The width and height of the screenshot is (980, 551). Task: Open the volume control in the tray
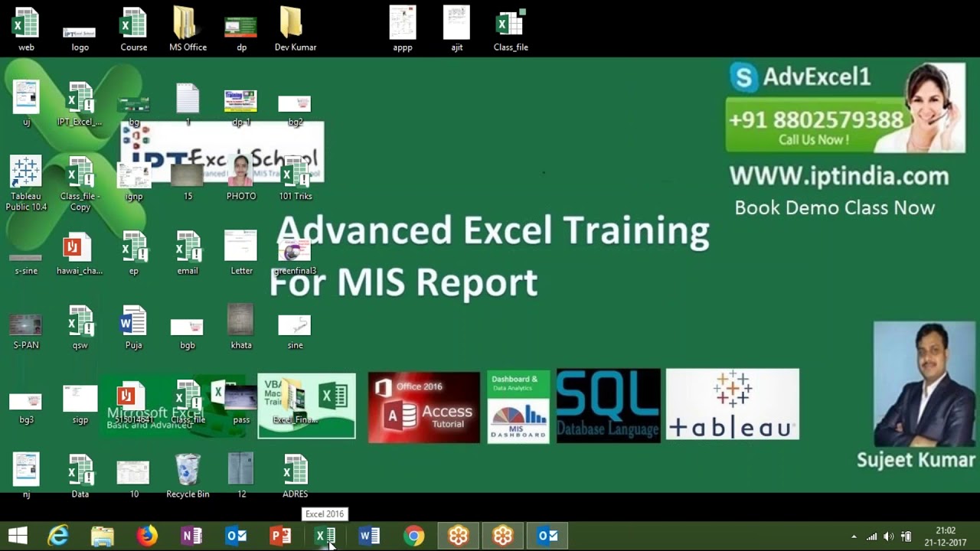pos(888,536)
